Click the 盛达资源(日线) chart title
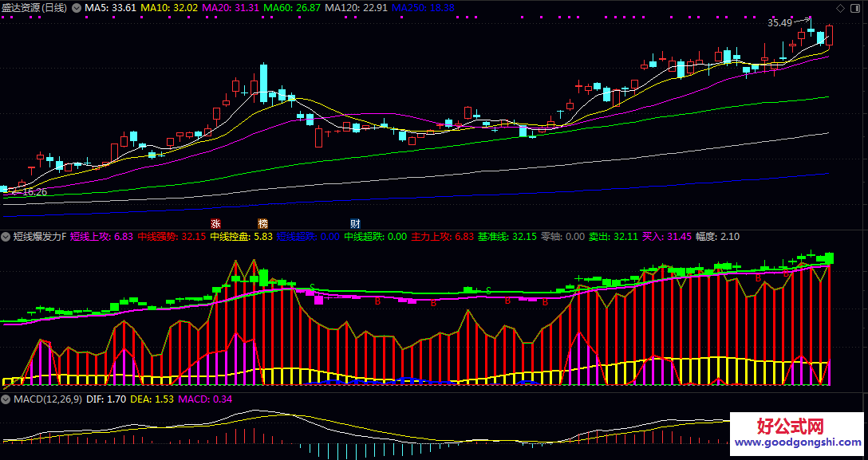Image resolution: width=868 pixels, height=460 pixels. point(34,8)
